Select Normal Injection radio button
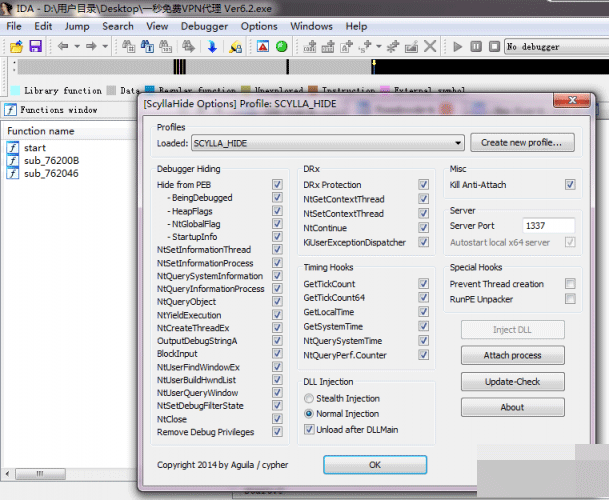Image resolution: width=609 pixels, height=500 pixels. point(309,413)
